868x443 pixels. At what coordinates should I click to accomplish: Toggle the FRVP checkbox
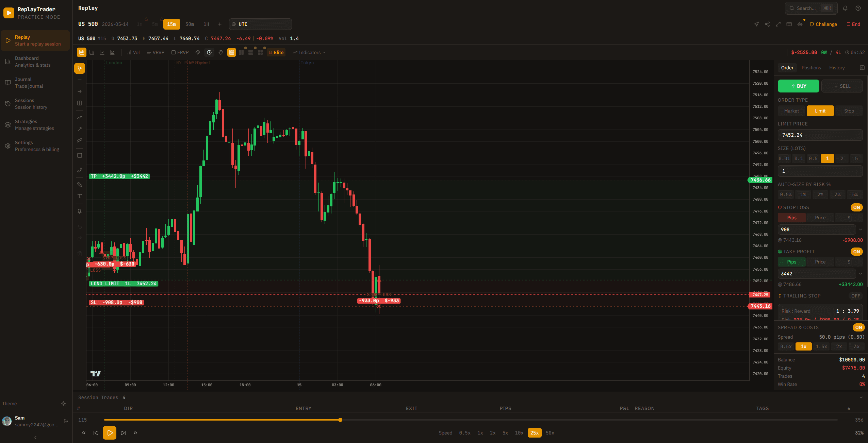click(x=180, y=52)
